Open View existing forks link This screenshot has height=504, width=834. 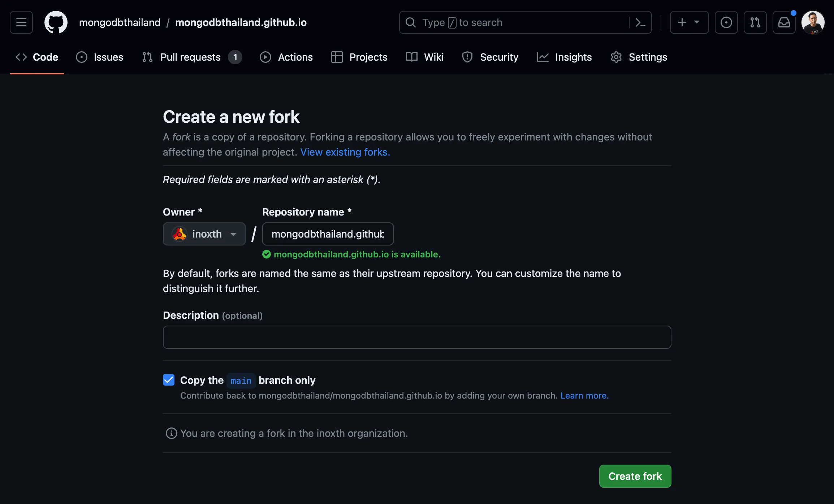coord(345,152)
